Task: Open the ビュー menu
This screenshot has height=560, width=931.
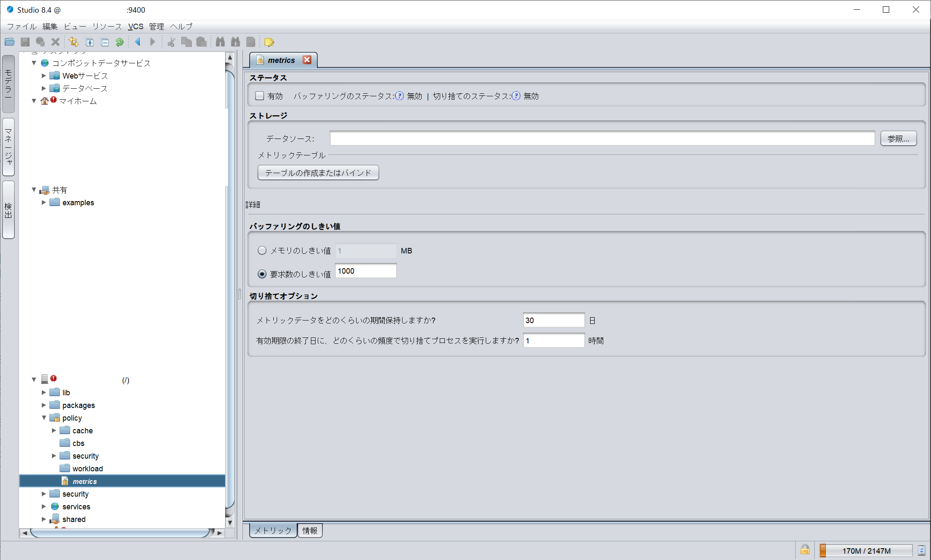Action: [75, 26]
